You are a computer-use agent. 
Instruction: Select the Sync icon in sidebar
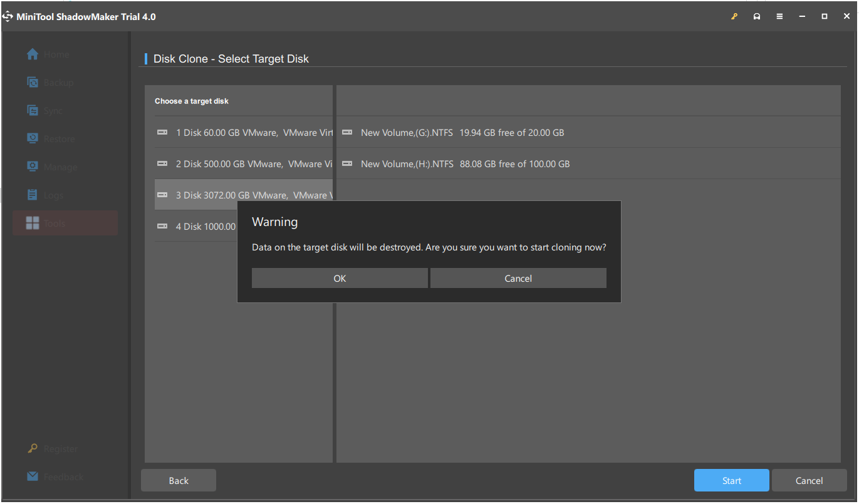pyautogui.click(x=33, y=110)
